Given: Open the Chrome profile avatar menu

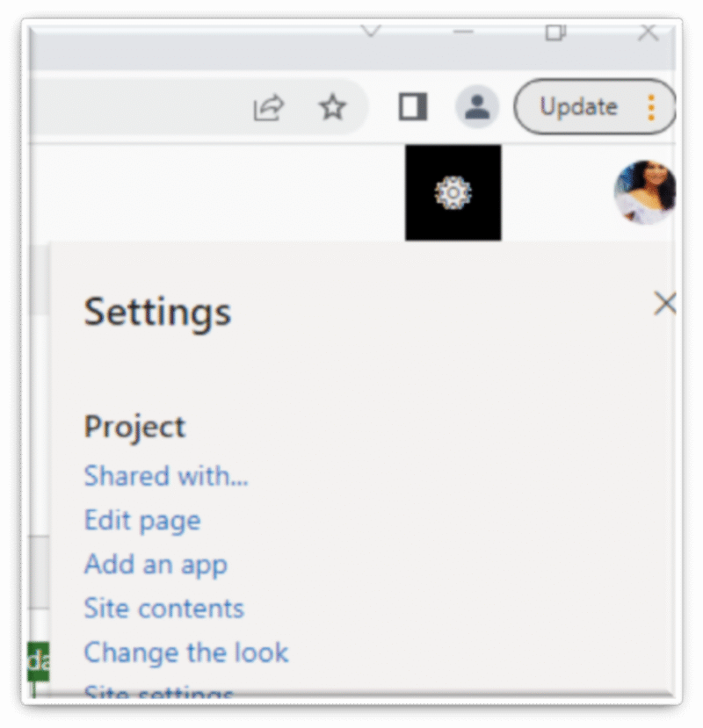Looking at the screenshot, I should pos(476,107).
